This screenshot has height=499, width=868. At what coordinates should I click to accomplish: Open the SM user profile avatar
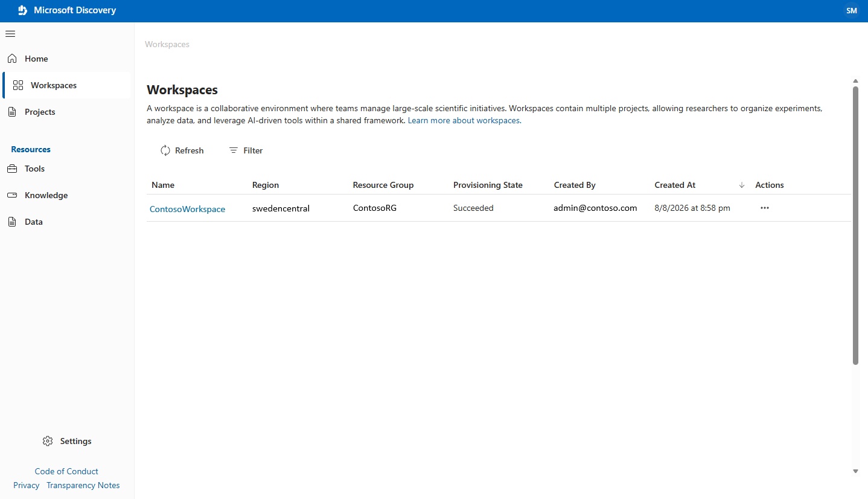[852, 11]
